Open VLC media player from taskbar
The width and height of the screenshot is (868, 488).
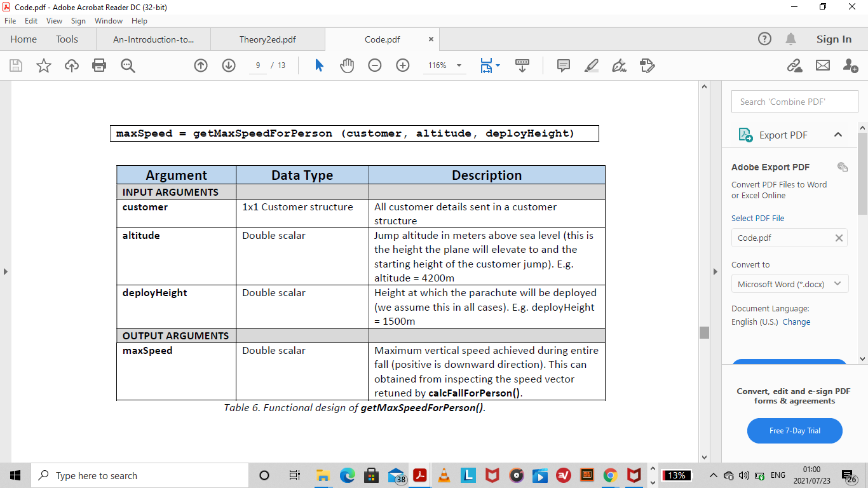[444, 475]
